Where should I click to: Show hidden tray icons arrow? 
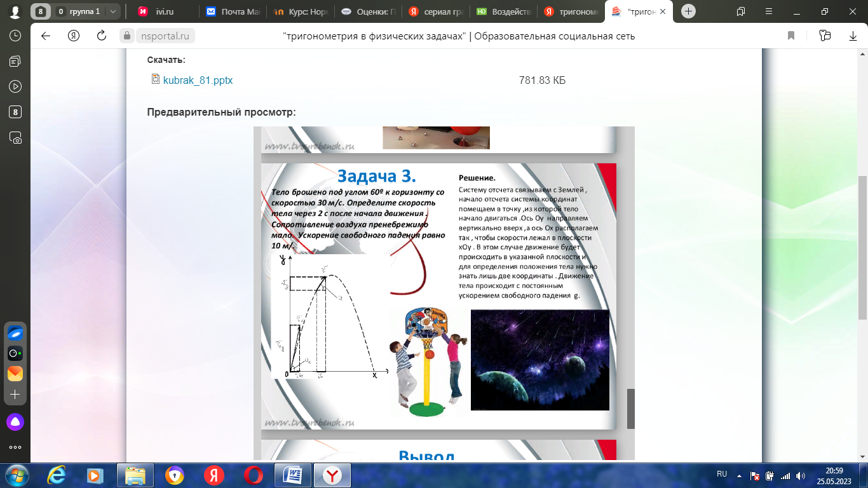[738, 475]
